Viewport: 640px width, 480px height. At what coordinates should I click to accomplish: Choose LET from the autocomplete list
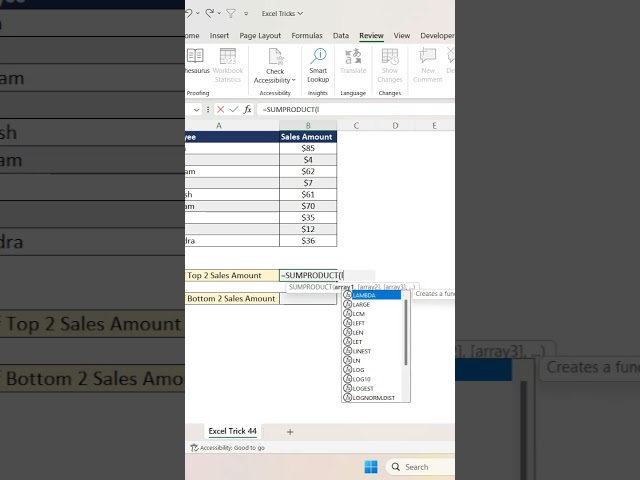[x=372, y=342]
